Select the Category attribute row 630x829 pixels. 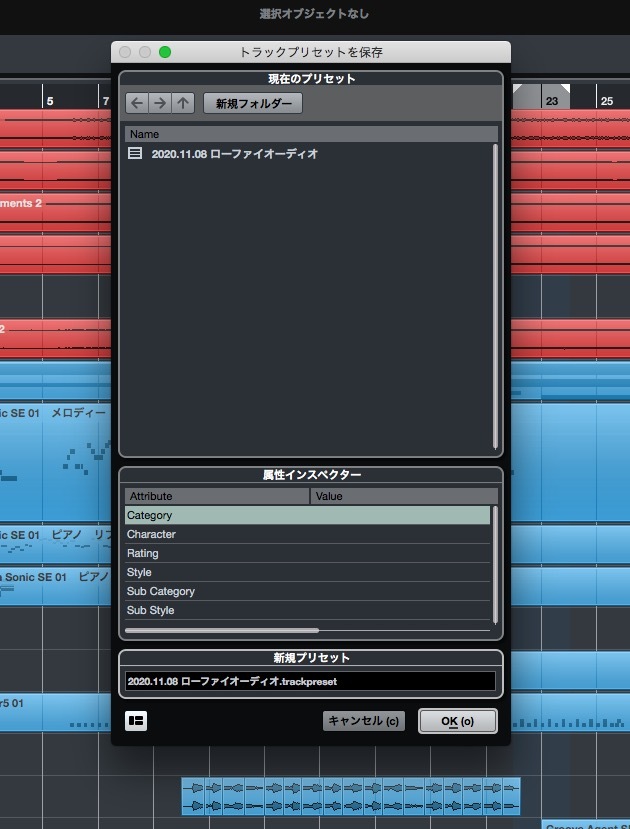click(307, 515)
